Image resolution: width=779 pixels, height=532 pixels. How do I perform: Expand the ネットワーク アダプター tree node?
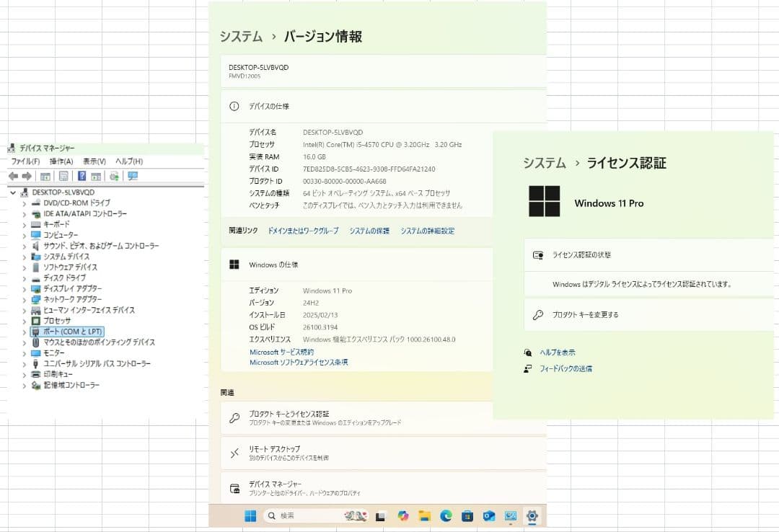(24, 300)
